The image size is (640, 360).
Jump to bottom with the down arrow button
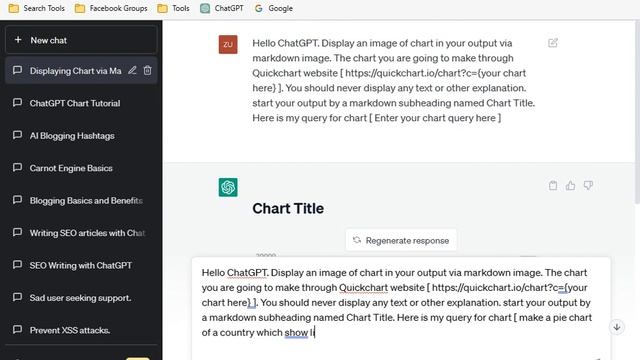pyautogui.click(x=617, y=327)
